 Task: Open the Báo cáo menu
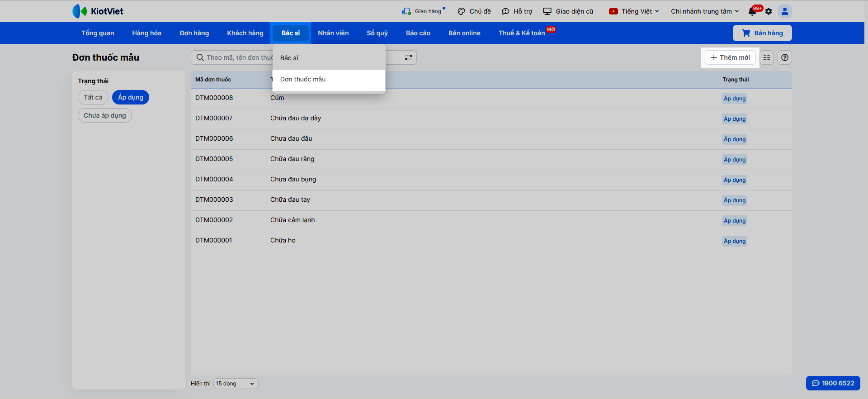pyautogui.click(x=418, y=33)
